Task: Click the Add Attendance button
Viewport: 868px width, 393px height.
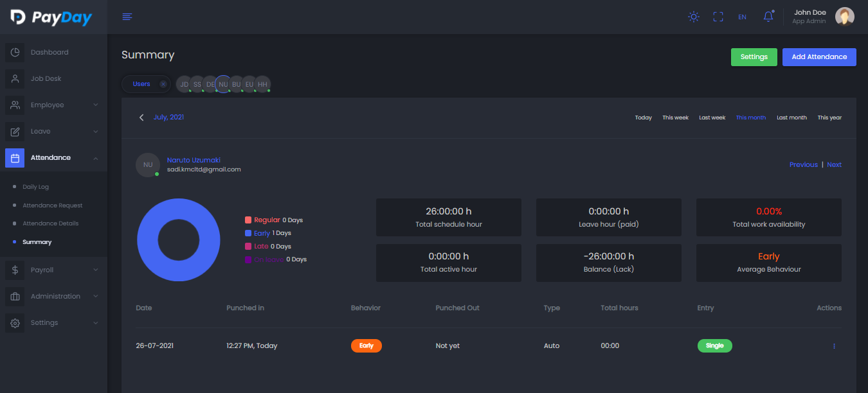Action: pos(819,57)
